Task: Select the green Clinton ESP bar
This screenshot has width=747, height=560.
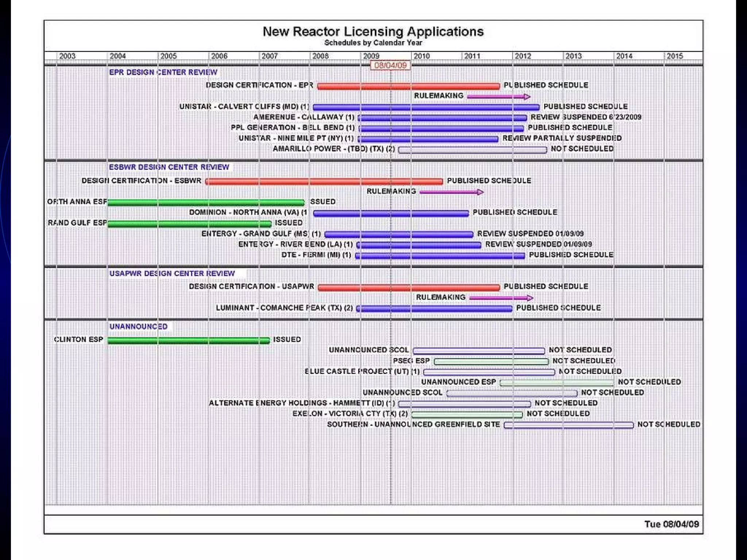Action: [189, 340]
